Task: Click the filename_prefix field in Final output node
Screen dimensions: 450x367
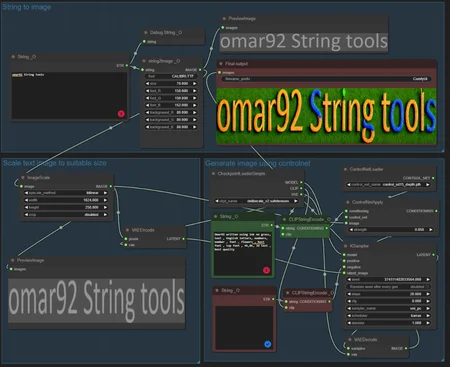Action: point(326,79)
